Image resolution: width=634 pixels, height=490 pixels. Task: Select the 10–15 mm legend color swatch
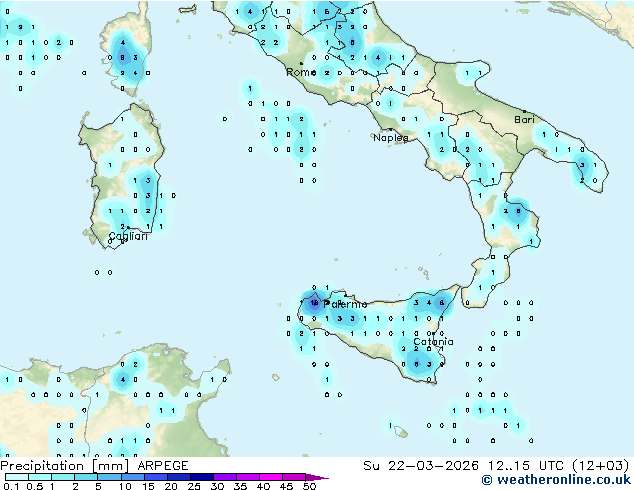coord(132,477)
